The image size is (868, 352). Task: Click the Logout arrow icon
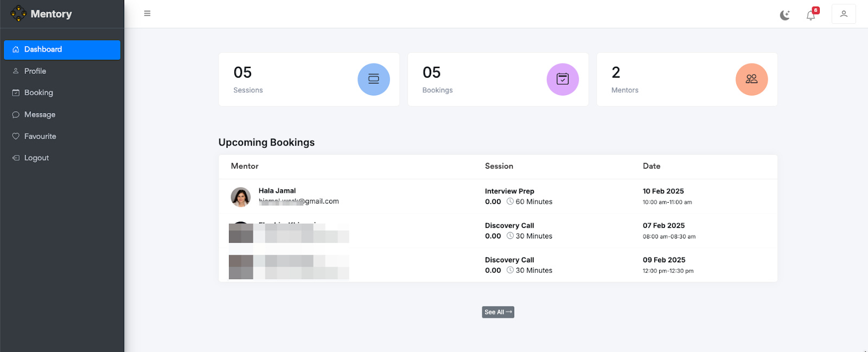coord(16,158)
